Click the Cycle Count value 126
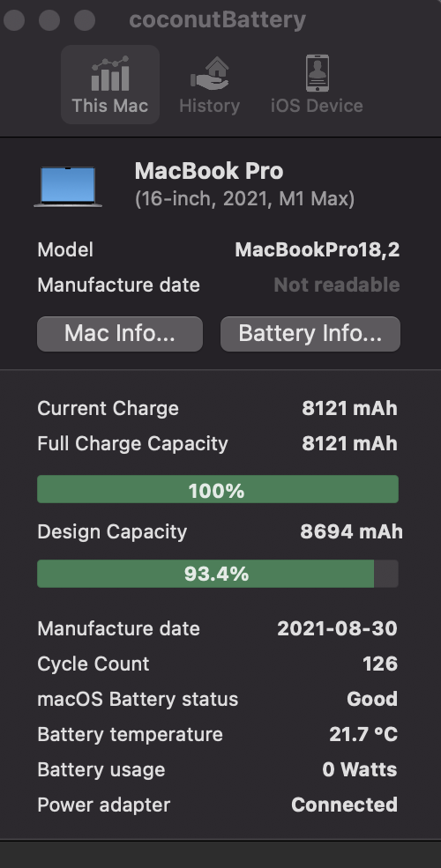This screenshot has height=868, width=441. [x=380, y=664]
